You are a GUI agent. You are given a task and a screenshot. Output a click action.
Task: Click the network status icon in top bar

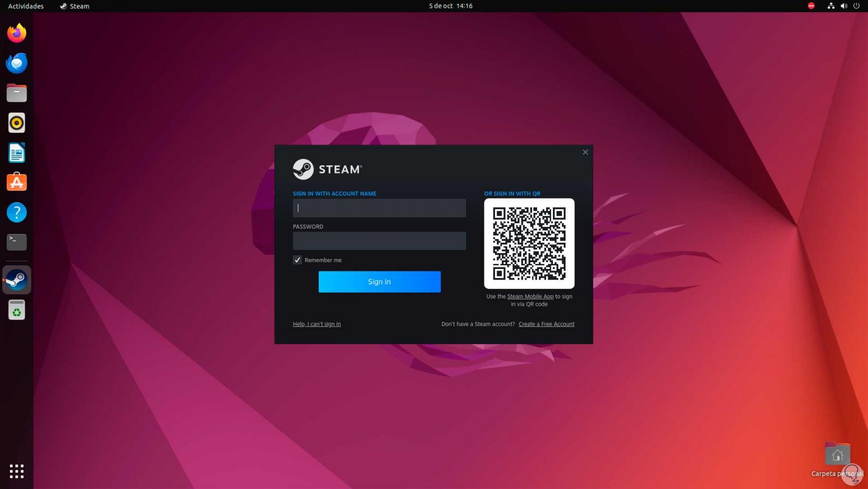coord(831,6)
